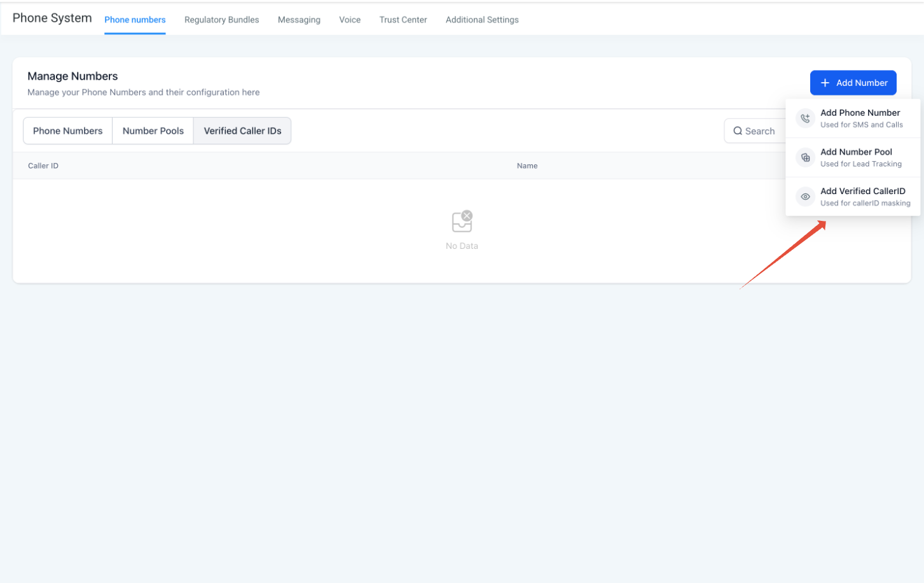Viewport: 924px width, 583px height.
Task: Open the Additional Settings tab
Action: click(x=482, y=20)
